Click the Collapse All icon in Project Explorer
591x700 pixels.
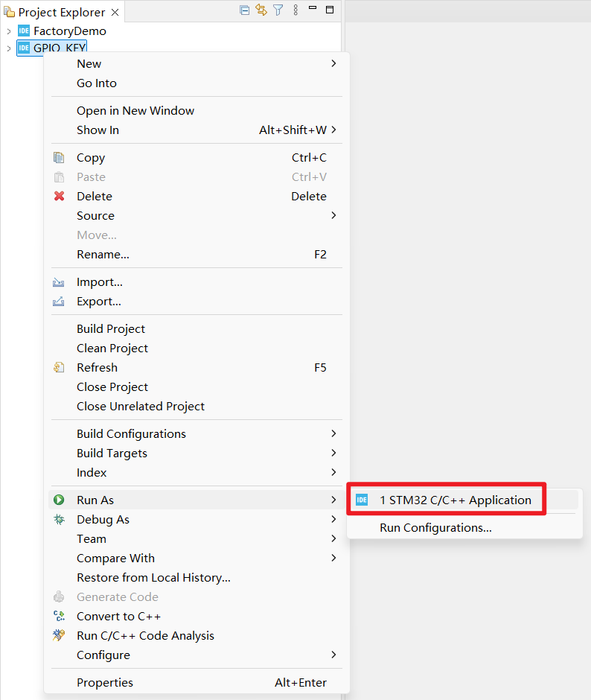244,10
